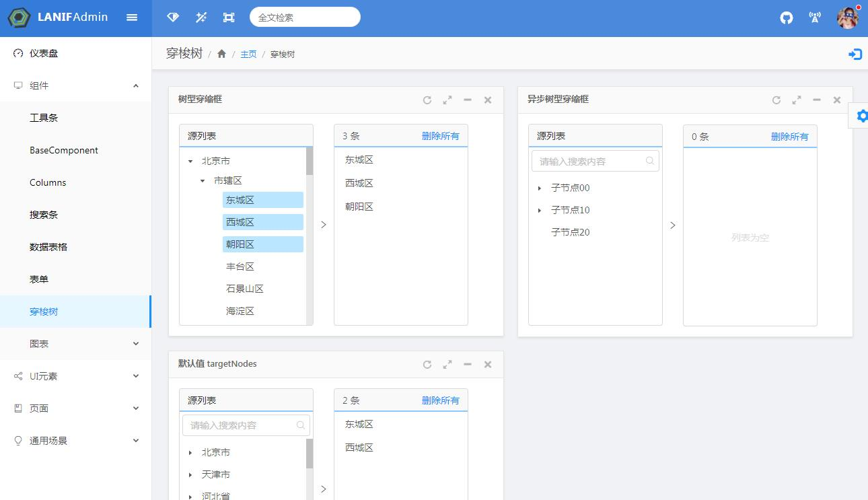Open the GitHub icon link
Screen dimensions: 868x500
tap(787, 18)
